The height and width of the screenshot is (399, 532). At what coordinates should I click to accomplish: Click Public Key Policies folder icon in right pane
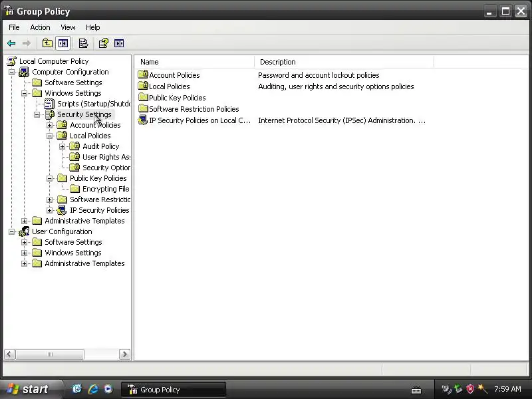pyautogui.click(x=143, y=97)
